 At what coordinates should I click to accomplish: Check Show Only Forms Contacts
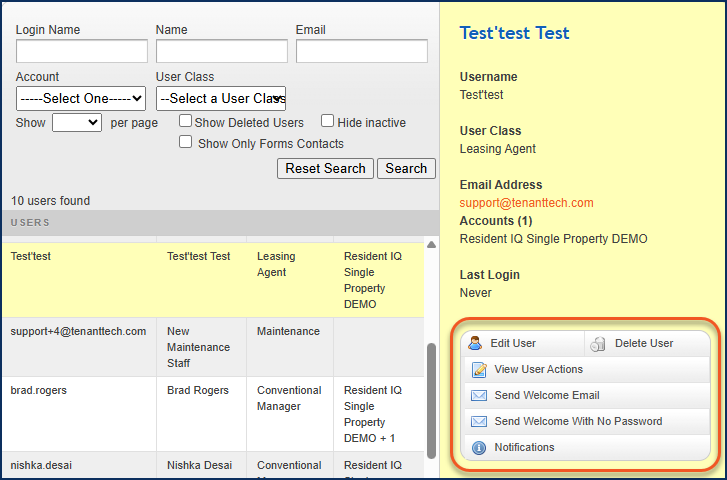(185, 142)
